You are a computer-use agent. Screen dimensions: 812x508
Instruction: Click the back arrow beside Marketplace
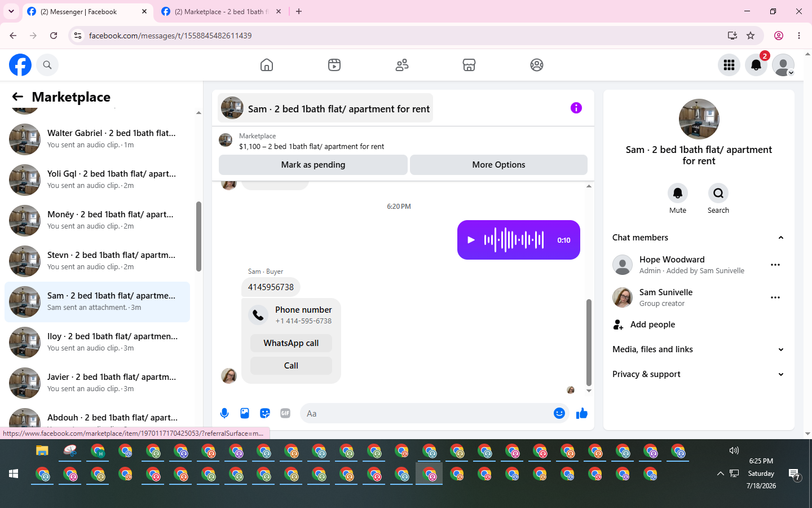coord(17,97)
